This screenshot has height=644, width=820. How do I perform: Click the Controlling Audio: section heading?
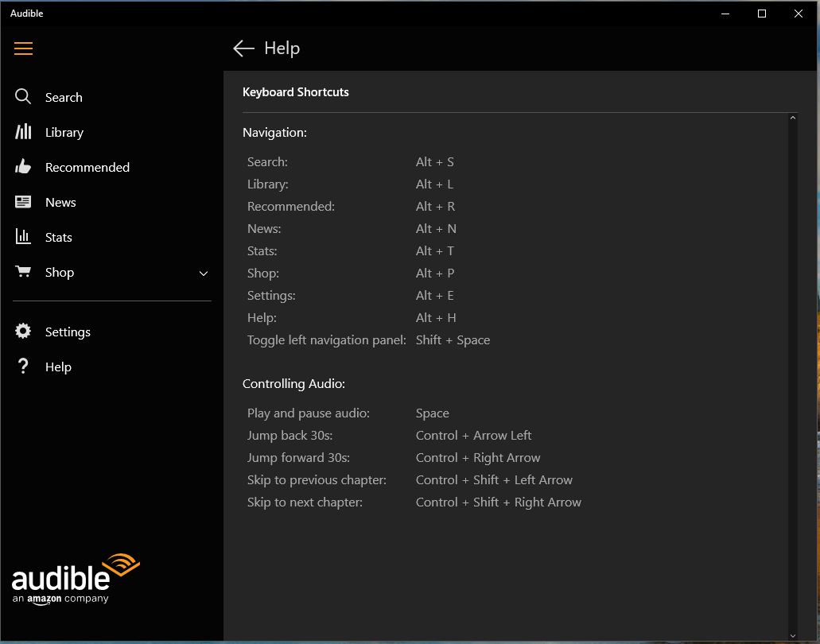pos(294,384)
